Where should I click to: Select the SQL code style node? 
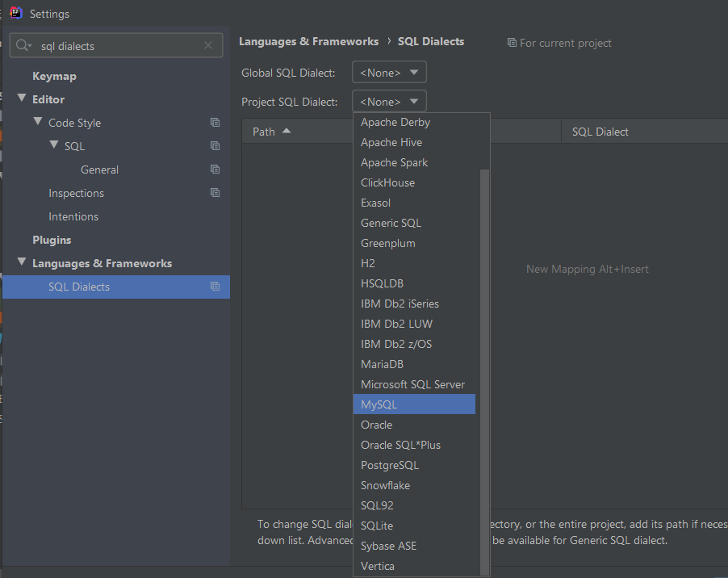[75, 146]
